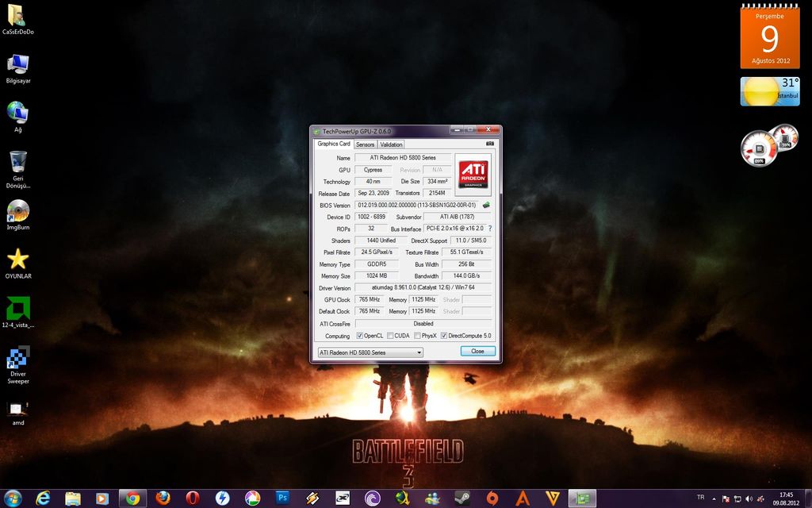812x508 pixels.
Task: Click the Action Center flag tray icon
Action: point(726,498)
